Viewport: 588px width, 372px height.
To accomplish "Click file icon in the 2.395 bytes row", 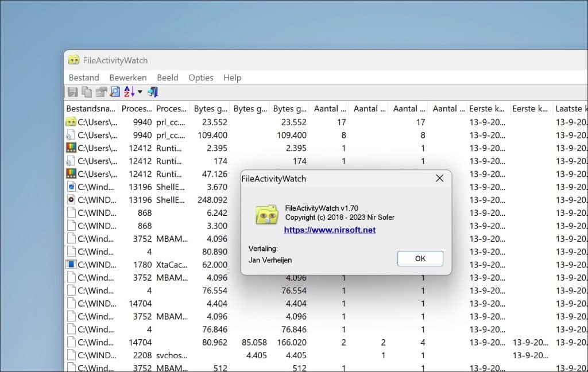I will (x=71, y=148).
